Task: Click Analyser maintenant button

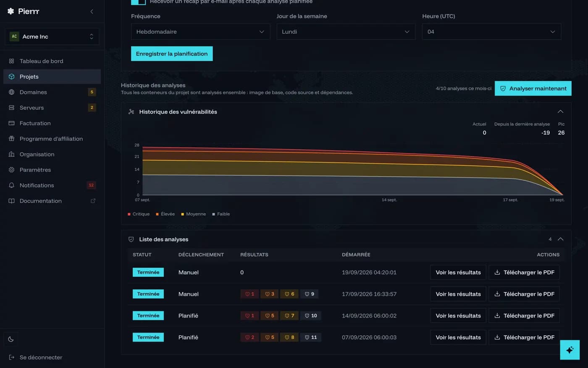Action: coord(533,88)
